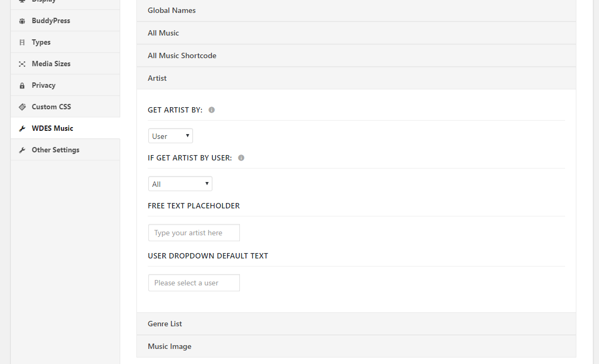
Task: Click the WDES Music wrench icon
Action: pyautogui.click(x=22, y=129)
